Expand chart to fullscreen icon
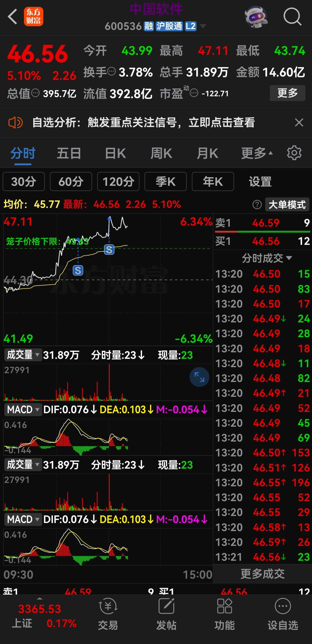Viewport: 312px width, 644px height. pos(199,377)
